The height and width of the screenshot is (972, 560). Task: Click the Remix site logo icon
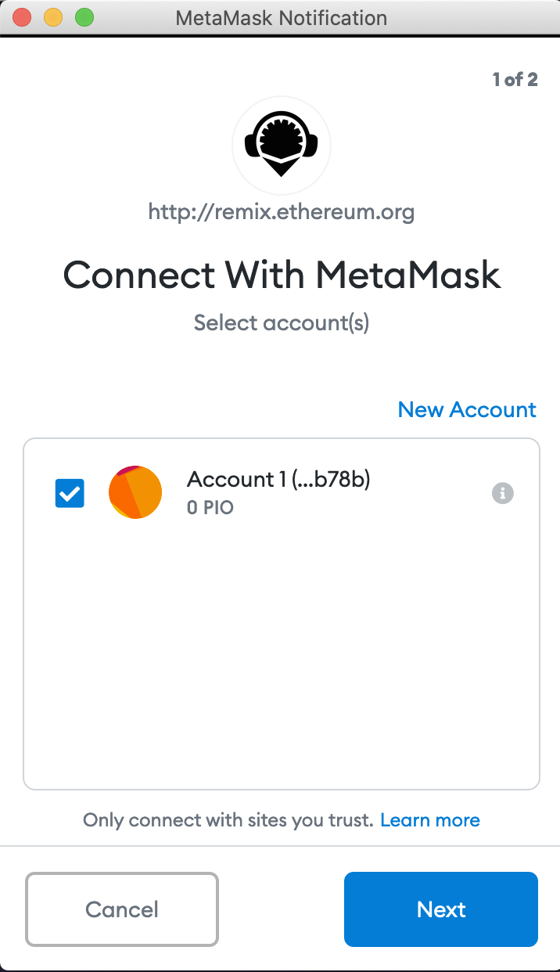click(281, 145)
